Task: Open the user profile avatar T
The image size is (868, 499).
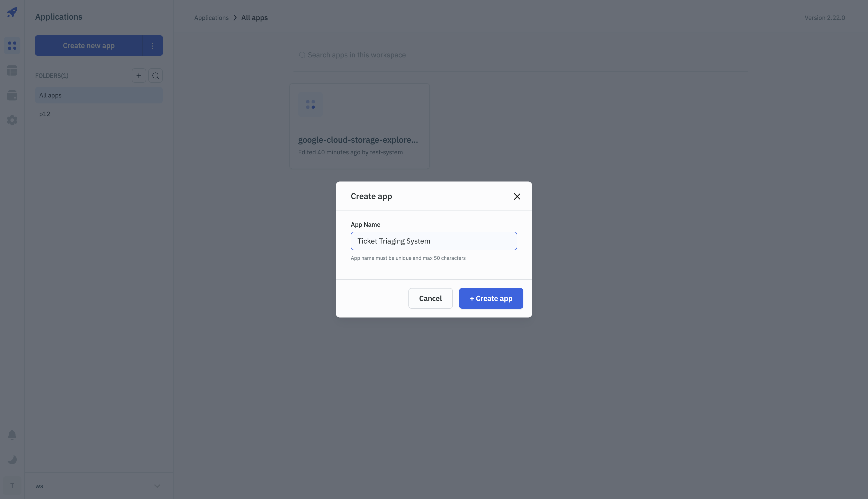Action: (x=12, y=486)
